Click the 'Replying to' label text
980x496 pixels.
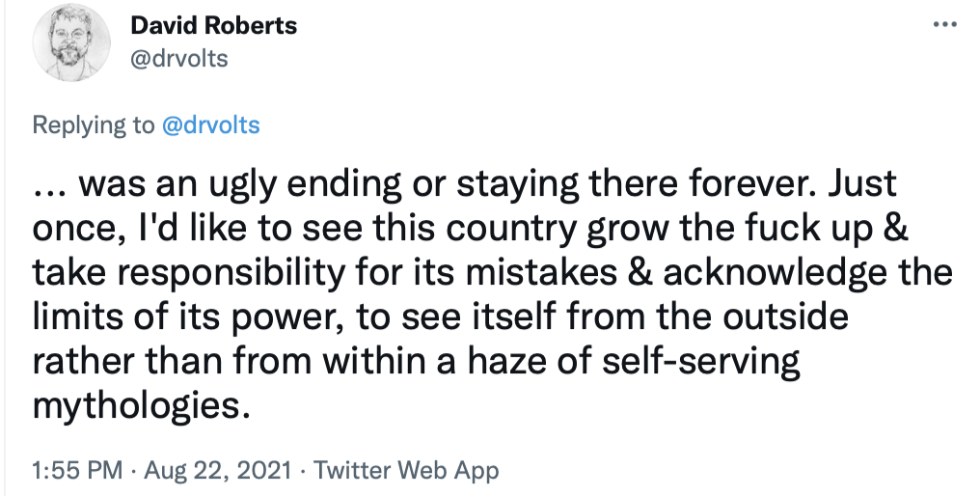93,125
